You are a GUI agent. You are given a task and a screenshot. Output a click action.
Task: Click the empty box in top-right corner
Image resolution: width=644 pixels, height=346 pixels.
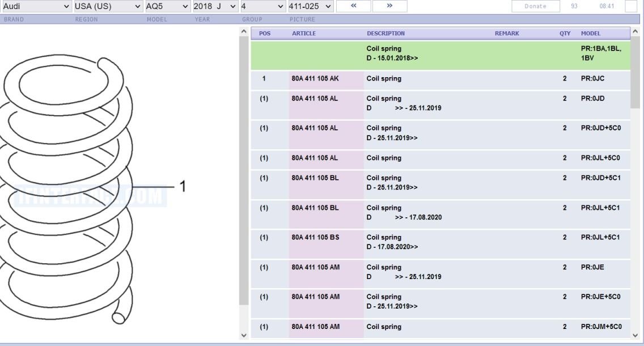pos(631,6)
